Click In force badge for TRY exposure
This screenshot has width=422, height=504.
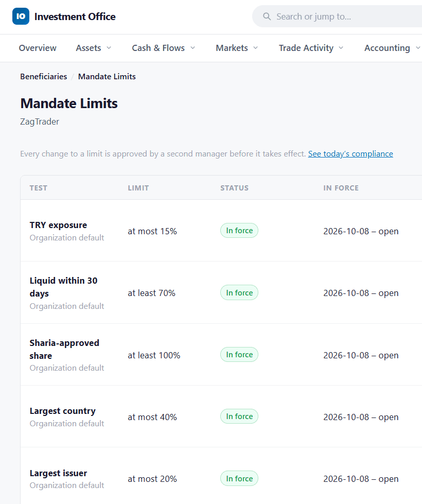point(239,231)
